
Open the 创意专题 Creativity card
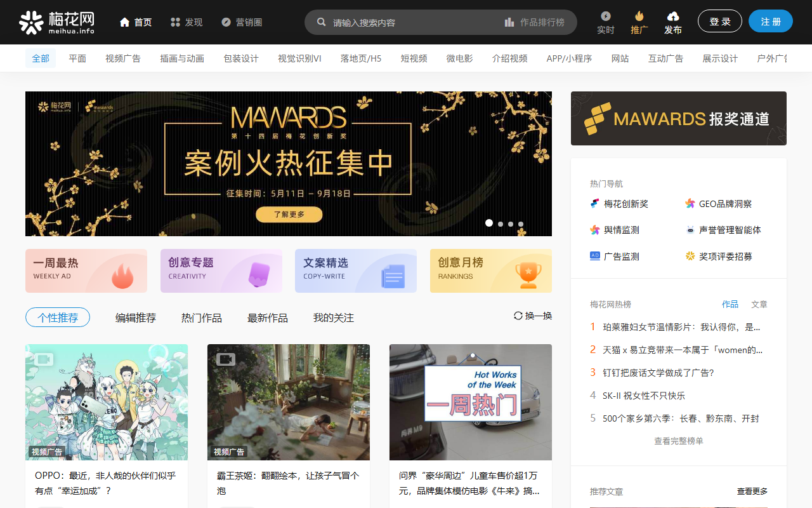(x=221, y=271)
